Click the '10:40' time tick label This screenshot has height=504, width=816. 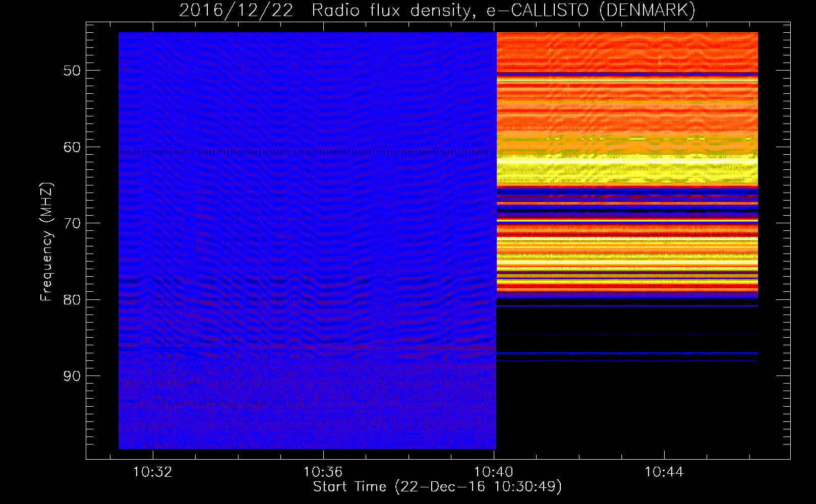(493, 472)
